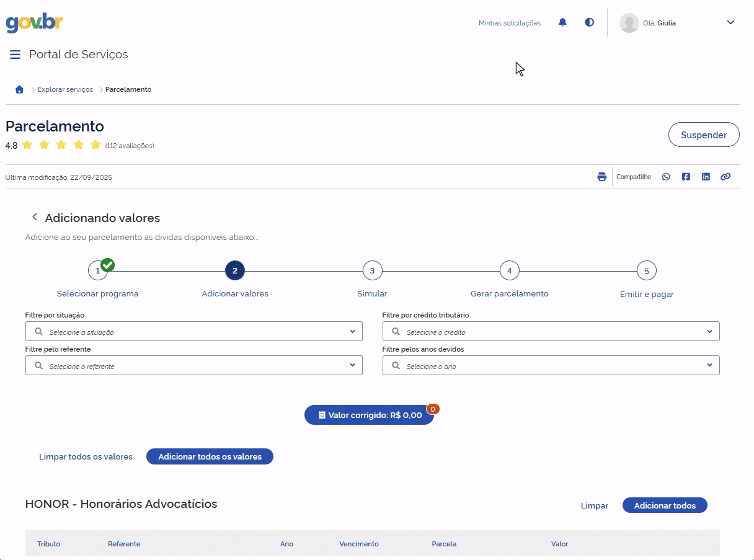Click the user avatar picture
This screenshot has height=560, width=754.
pos(629,23)
